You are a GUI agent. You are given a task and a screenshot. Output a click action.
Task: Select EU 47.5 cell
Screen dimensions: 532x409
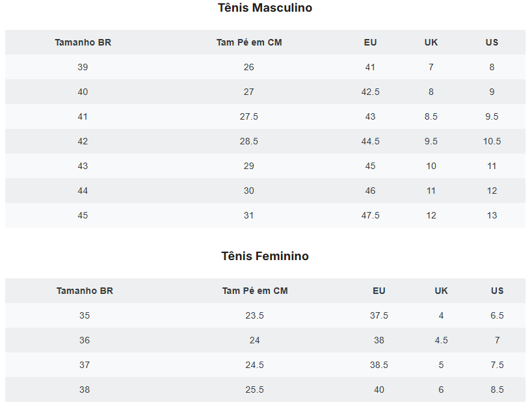tap(370, 215)
